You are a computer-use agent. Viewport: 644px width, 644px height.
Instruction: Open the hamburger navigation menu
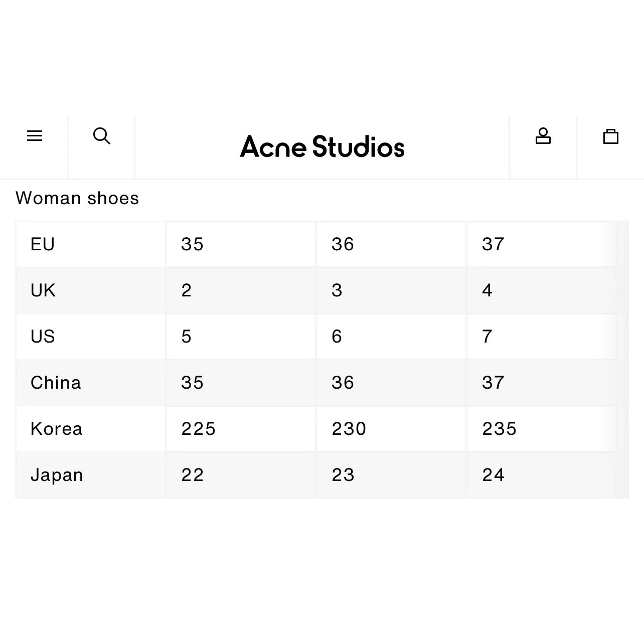pos(34,136)
